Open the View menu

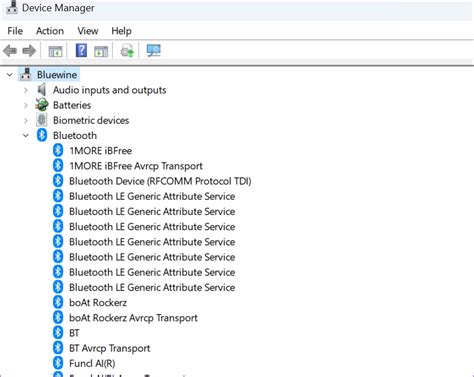click(88, 31)
